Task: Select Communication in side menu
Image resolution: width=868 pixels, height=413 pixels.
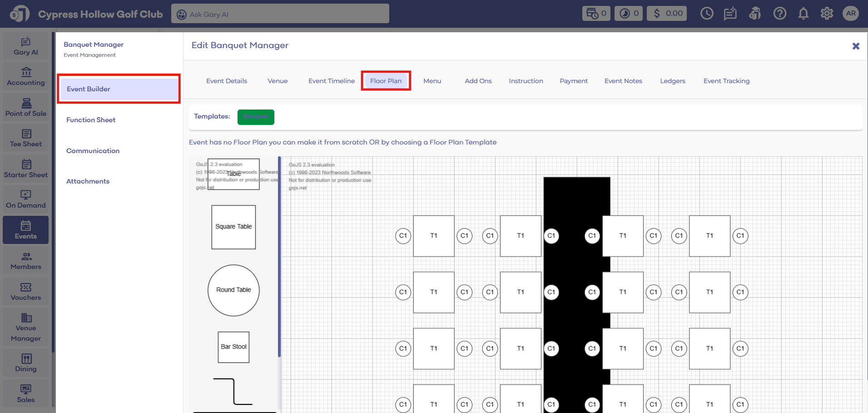Action: pyautogui.click(x=93, y=151)
